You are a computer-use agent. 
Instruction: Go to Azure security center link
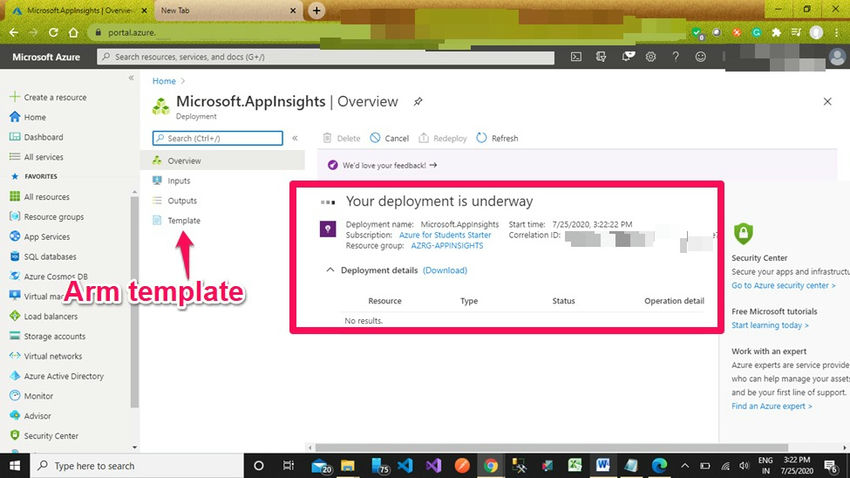[x=783, y=286]
